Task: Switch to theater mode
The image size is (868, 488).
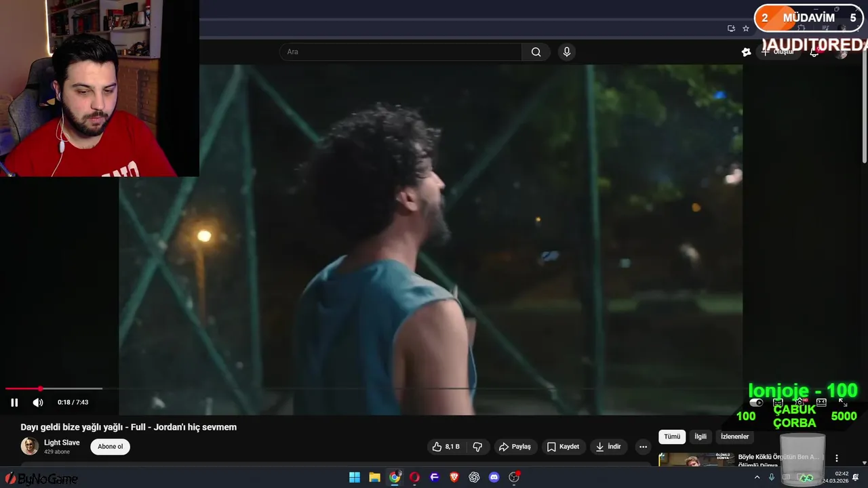Action: tap(821, 403)
